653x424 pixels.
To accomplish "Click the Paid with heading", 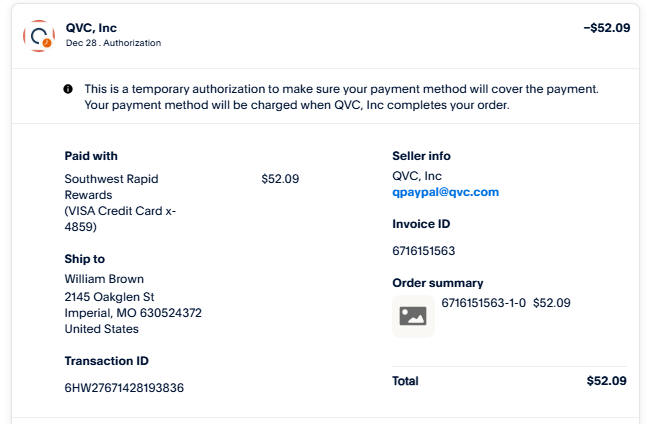I will [x=91, y=156].
